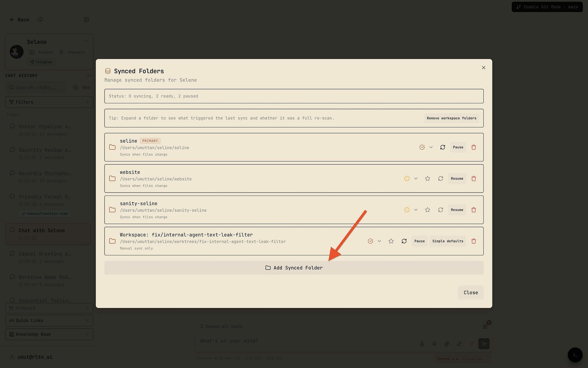This screenshot has height=368, width=588.
Task: Start a New chat
Action: [82, 87]
